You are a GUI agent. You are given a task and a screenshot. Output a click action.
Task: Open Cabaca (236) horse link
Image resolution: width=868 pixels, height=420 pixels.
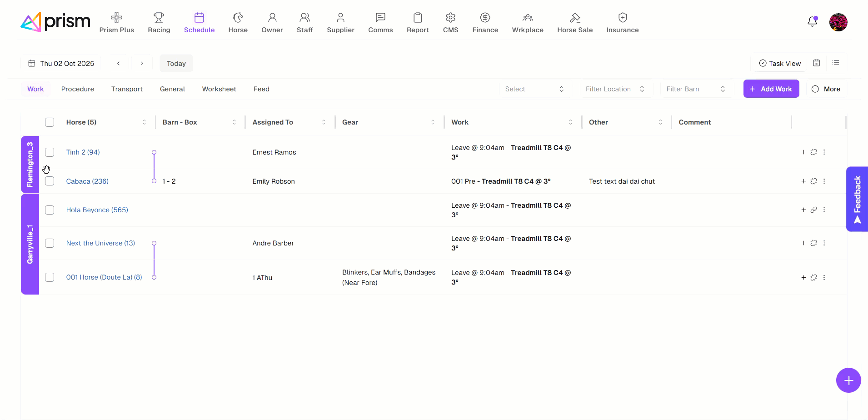point(87,181)
